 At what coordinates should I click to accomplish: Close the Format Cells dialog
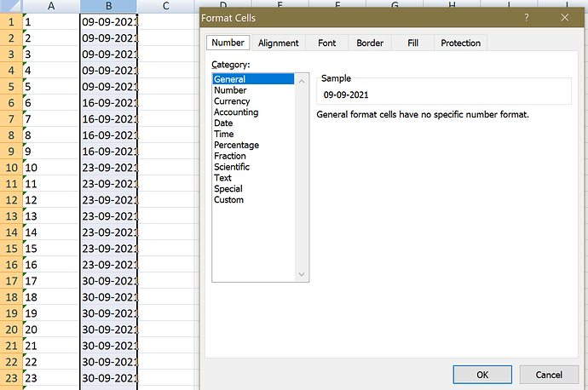coord(565,18)
